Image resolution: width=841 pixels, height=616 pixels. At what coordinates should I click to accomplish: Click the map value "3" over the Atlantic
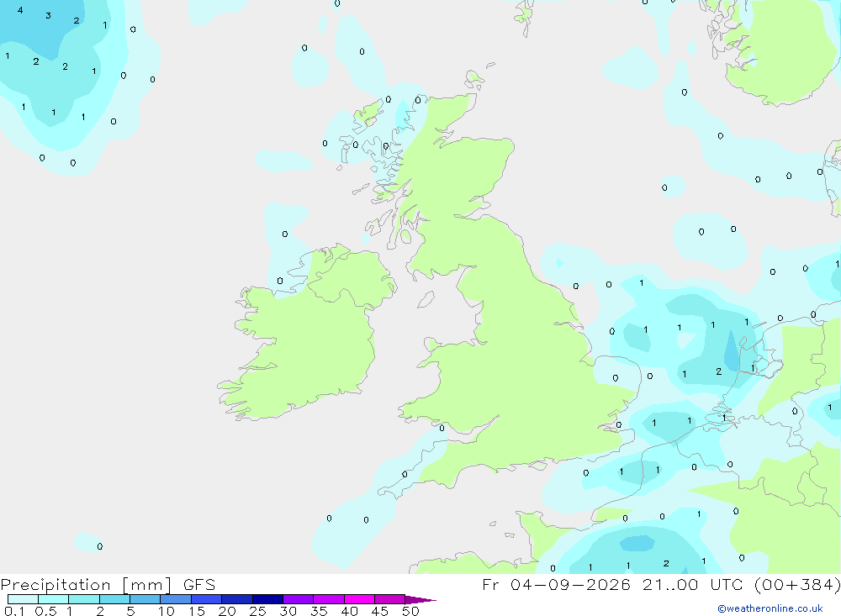click(48, 16)
